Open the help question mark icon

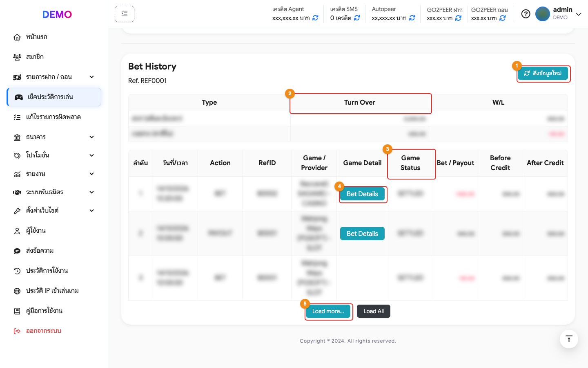[526, 14]
